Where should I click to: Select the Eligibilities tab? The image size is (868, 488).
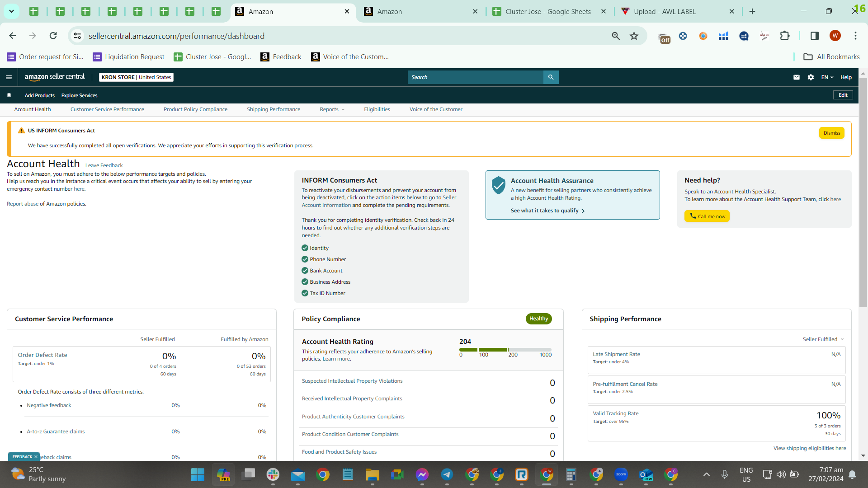click(x=377, y=109)
